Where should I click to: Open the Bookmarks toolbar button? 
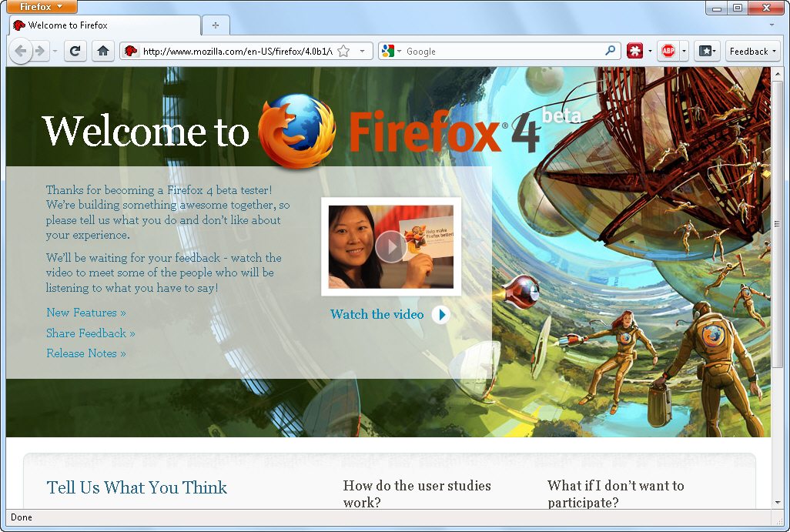click(x=705, y=52)
